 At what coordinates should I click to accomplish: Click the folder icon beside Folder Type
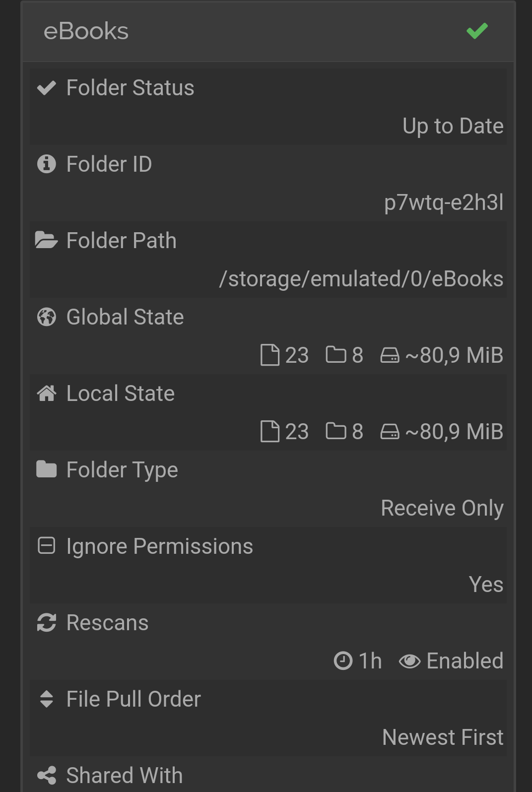47,469
